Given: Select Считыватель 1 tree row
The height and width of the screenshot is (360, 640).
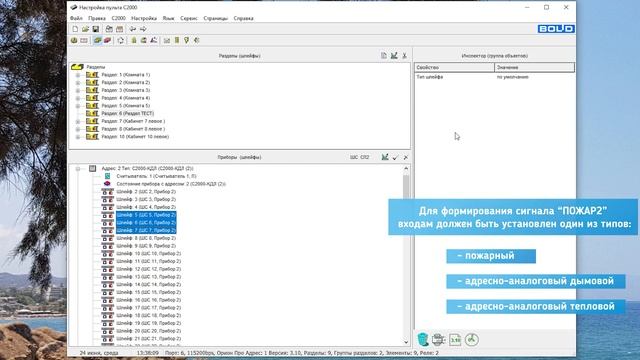Looking at the screenshot, I should pyautogui.click(x=156, y=176).
